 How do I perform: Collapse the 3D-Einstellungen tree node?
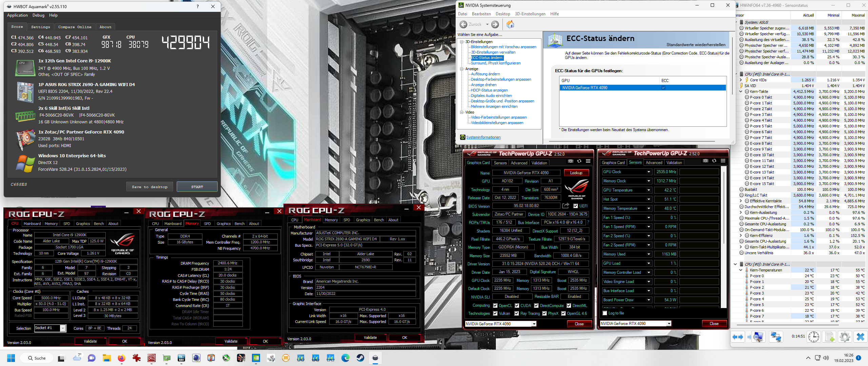click(x=461, y=42)
